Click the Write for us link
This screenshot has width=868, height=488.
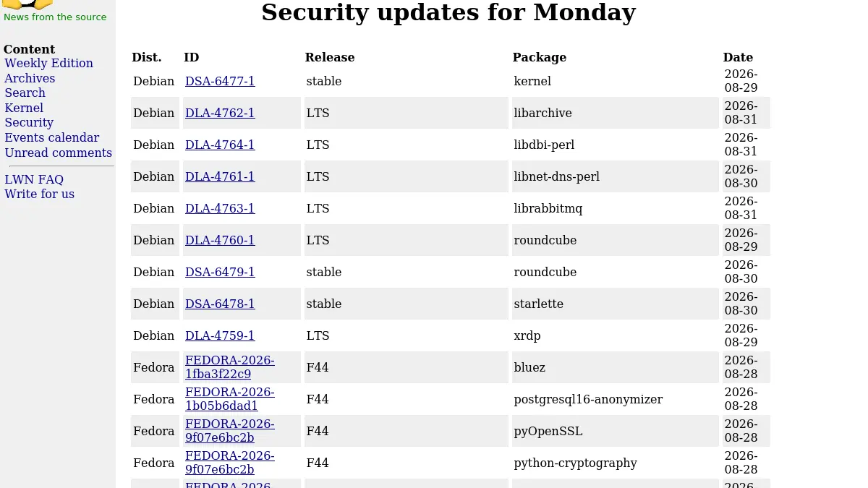[39, 194]
